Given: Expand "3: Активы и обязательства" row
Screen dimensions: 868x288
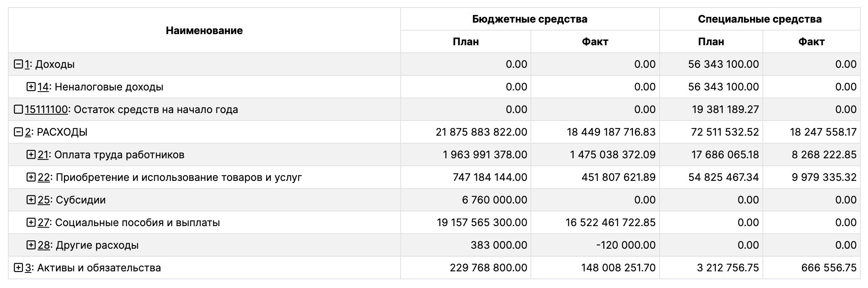Looking at the screenshot, I should 18,268.
